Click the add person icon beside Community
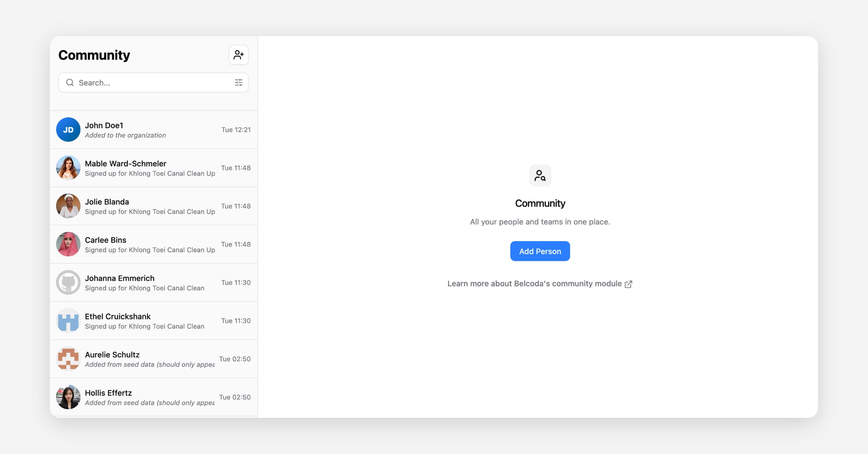This screenshot has height=454, width=868. tap(238, 55)
